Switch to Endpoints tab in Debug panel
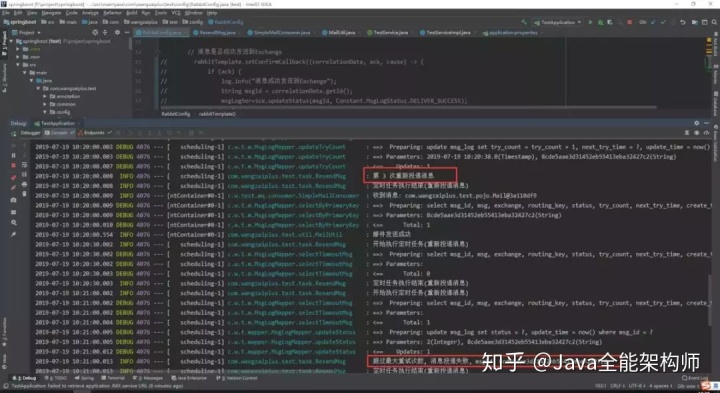The height and width of the screenshot is (393, 720). point(94,133)
